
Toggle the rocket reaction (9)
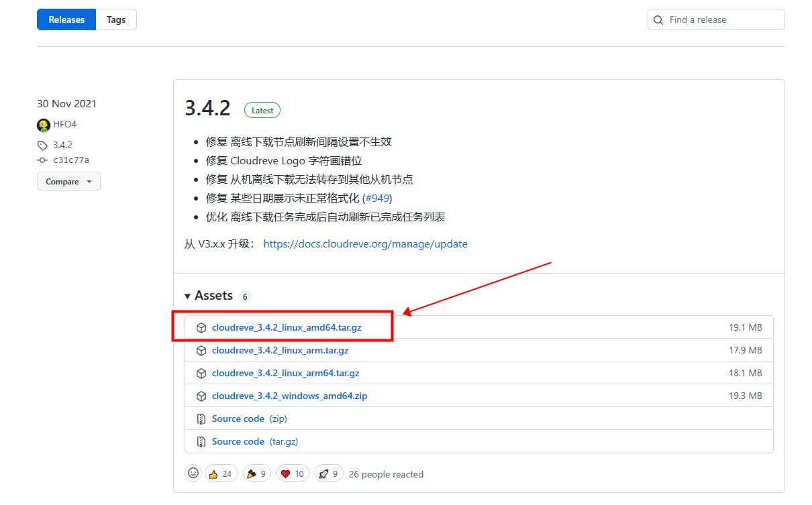tap(329, 473)
